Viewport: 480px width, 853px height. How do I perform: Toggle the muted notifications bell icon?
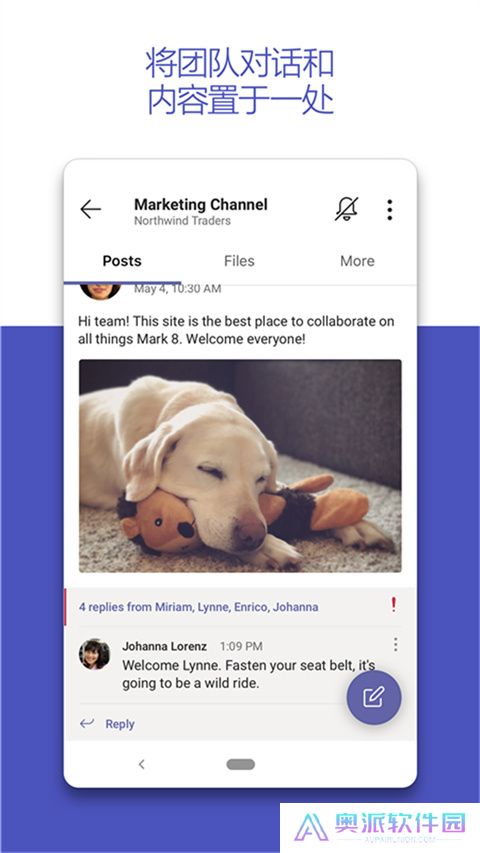(347, 209)
